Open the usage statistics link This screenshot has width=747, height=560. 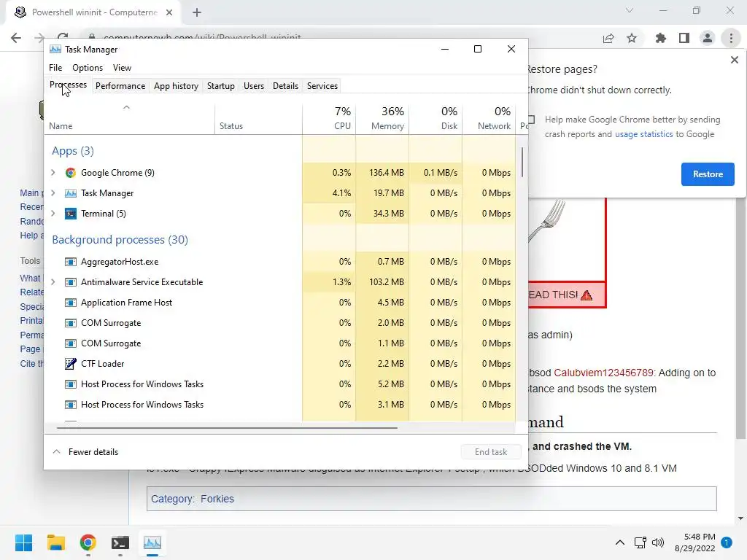[643, 134]
